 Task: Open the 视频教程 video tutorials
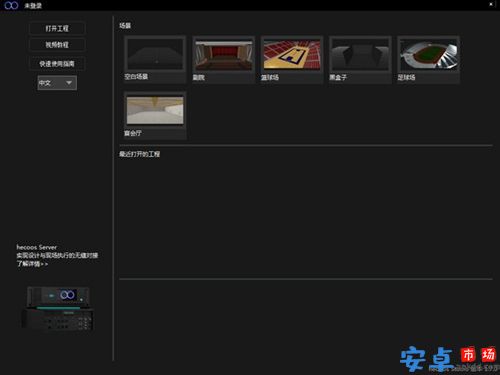(x=57, y=45)
